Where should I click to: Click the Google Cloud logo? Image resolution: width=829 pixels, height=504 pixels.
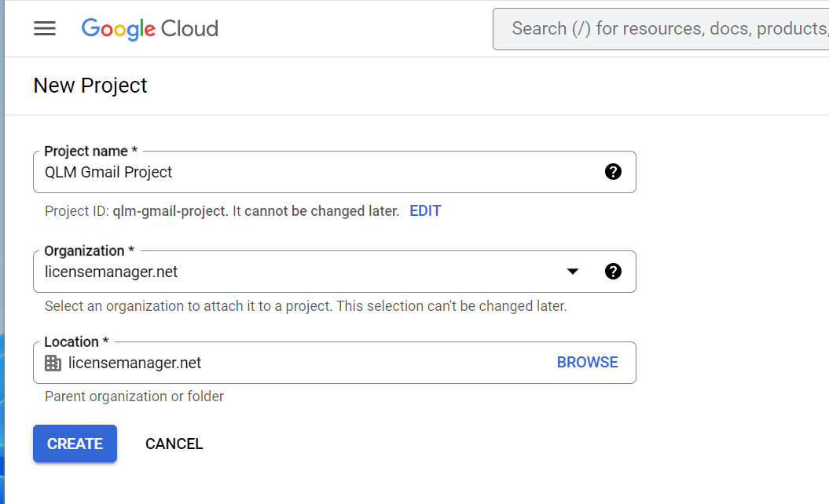149,28
